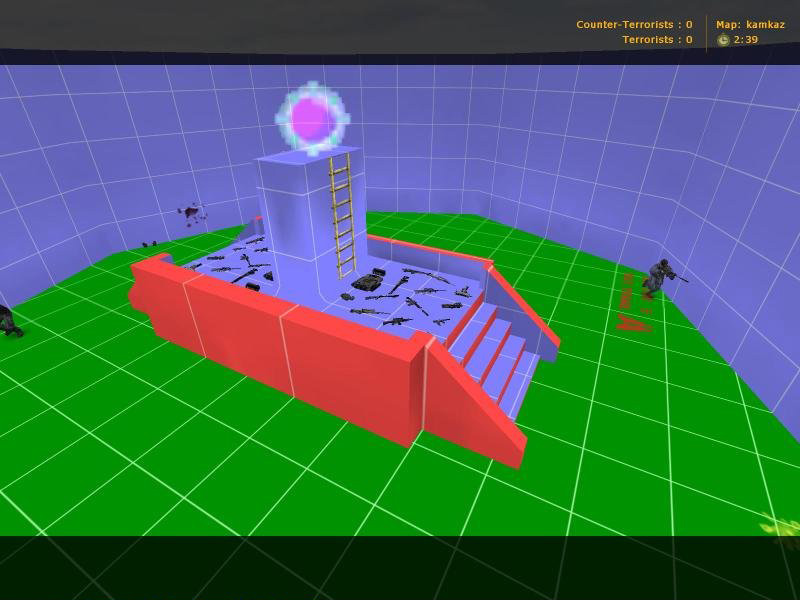Click the weapons pile left of the tower
800x600 pixels.
coord(234,263)
